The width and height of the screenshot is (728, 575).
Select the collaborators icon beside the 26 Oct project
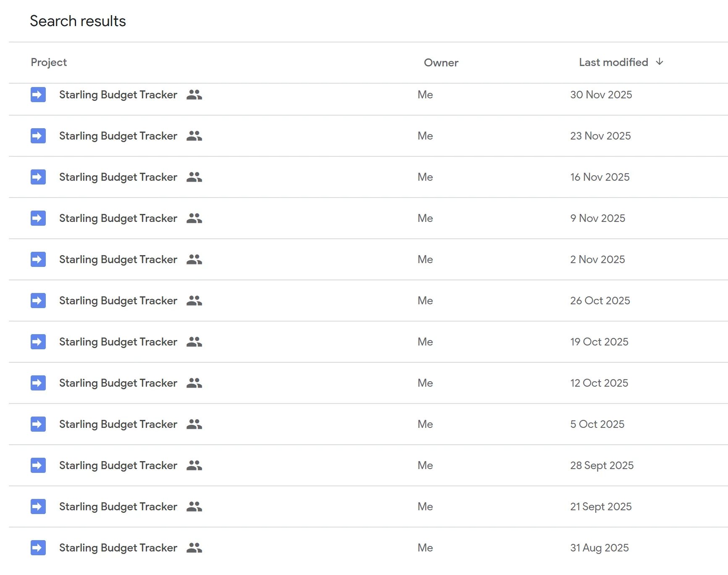[x=194, y=301]
